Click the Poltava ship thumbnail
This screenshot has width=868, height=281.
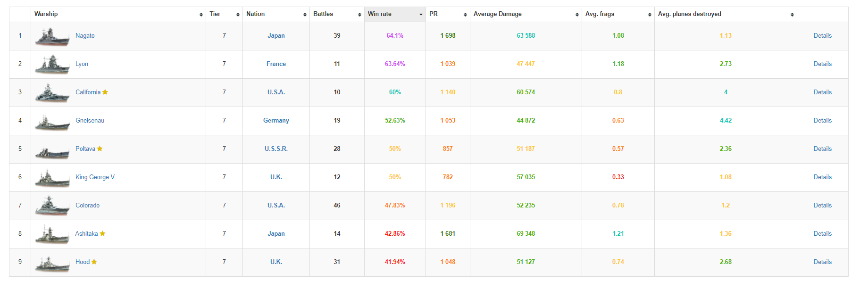[x=52, y=151]
